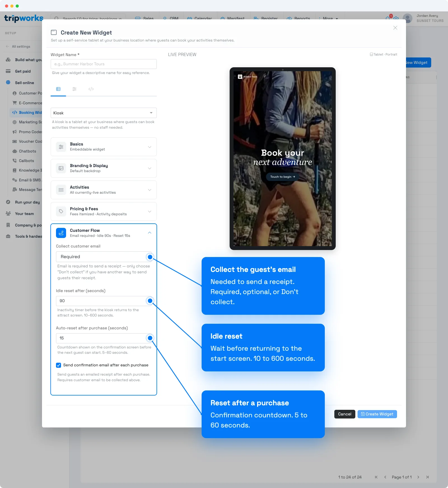Click the Auto-reset after purchase field
The image size is (448, 488).
(x=104, y=338)
